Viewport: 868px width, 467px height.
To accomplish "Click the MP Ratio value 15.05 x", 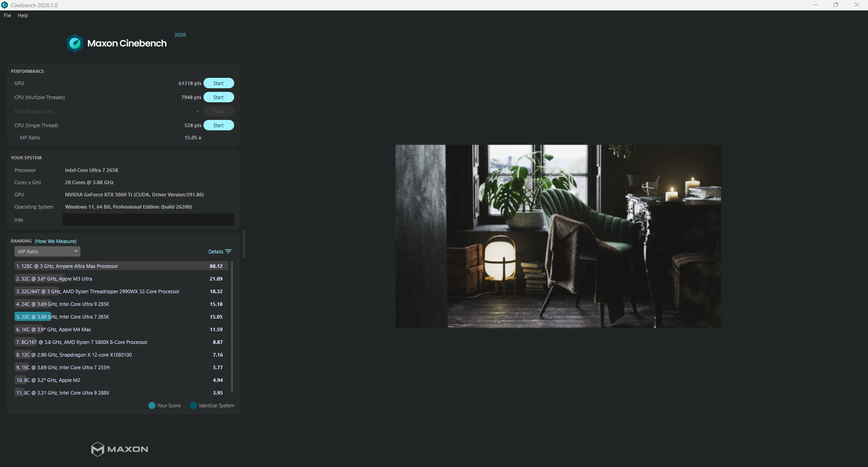I will point(193,138).
